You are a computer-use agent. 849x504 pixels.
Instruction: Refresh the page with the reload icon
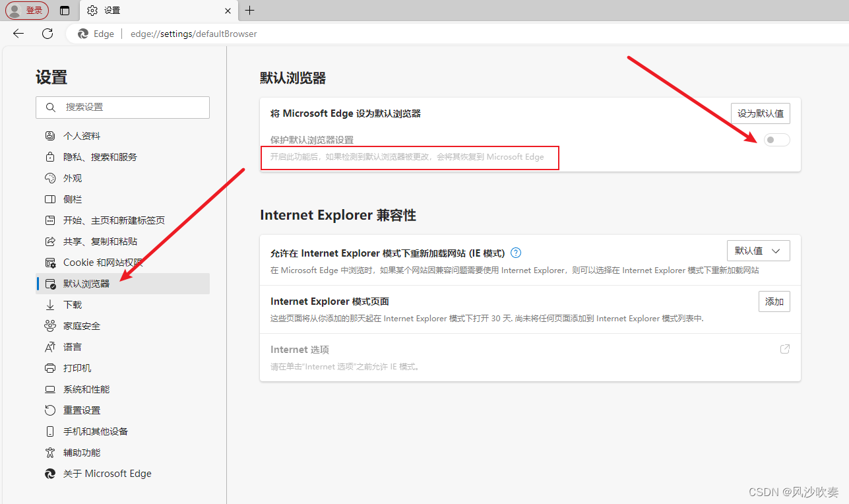coord(47,34)
